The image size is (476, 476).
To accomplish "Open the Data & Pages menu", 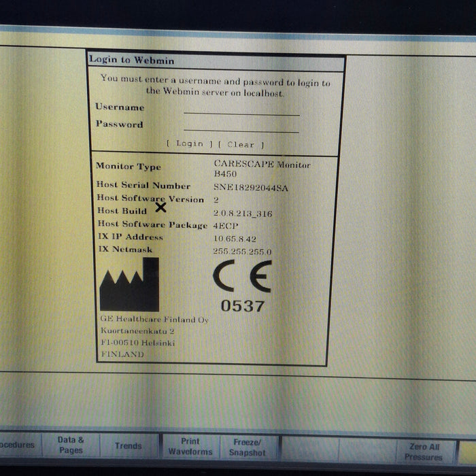I will (71, 445).
